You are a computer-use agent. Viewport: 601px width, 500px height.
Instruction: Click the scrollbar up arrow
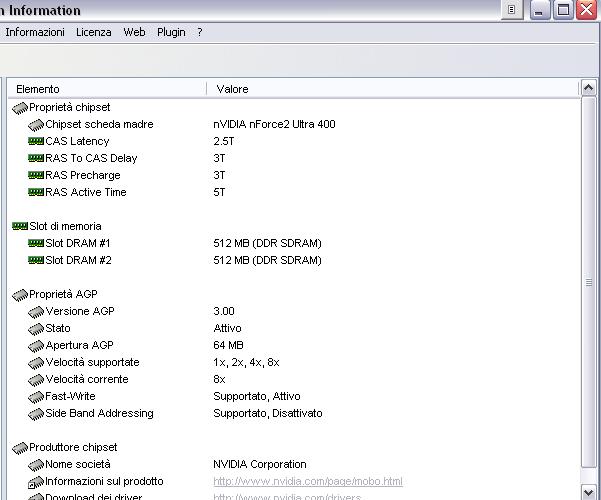coord(589,88)
